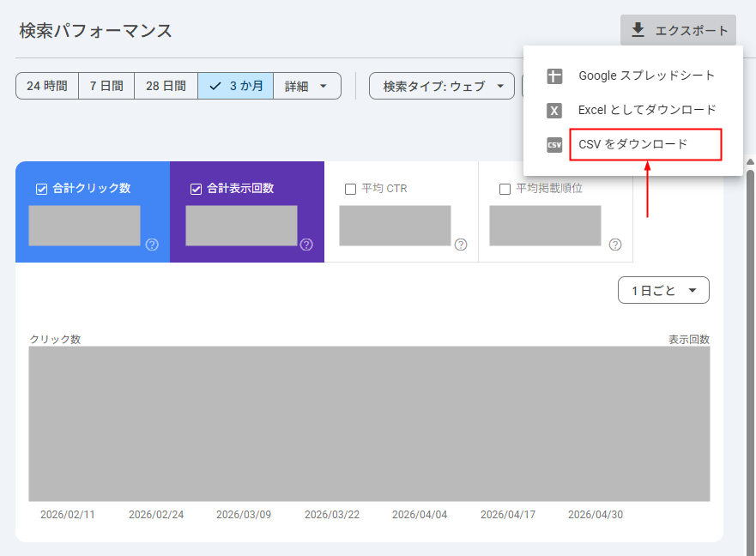Open the 1 日ごと interval dropdown

tap(663, 290)
